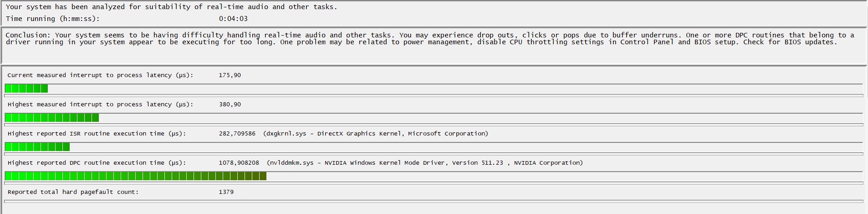Click the 1379 pagefault count value
868x214 pixels.
coord(226,192)
